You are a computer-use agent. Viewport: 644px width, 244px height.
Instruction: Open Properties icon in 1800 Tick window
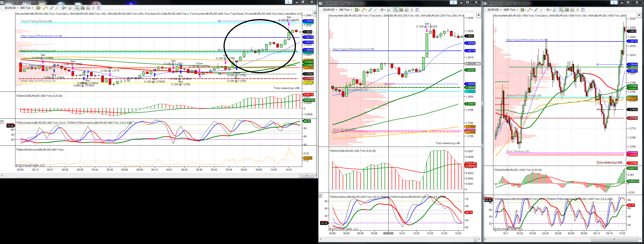pyautogui.click(x=583, y=10)
